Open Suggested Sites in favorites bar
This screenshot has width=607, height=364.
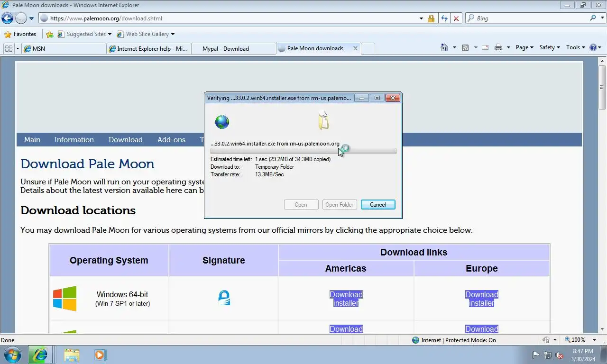point(84,34)
